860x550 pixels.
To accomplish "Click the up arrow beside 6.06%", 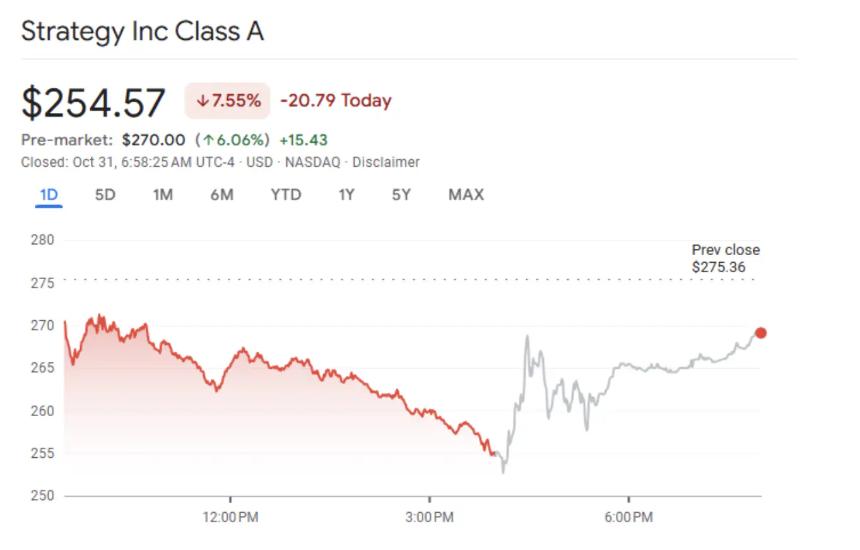I will coord(211,140).
